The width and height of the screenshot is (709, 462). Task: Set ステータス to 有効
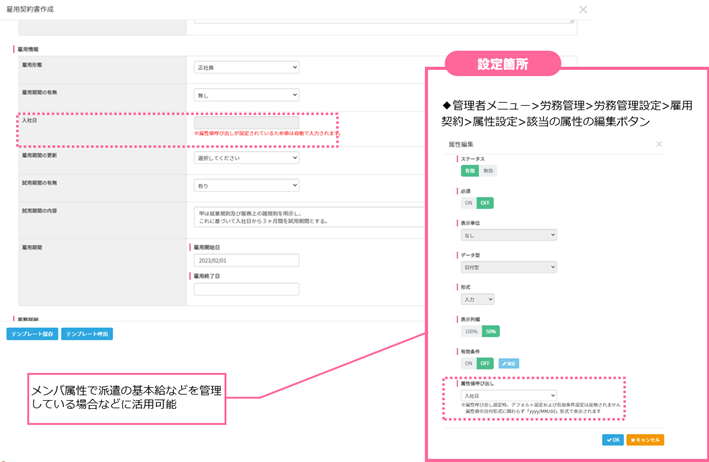click(470, 171)
